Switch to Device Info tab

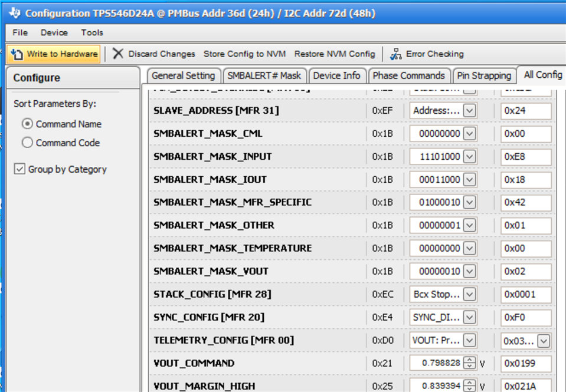click(337, 75)
